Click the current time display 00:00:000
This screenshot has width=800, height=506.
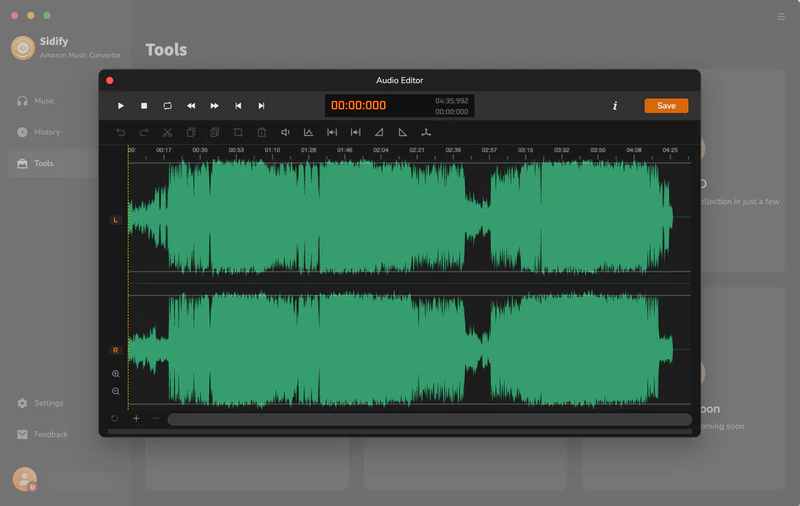click(359, 106)
